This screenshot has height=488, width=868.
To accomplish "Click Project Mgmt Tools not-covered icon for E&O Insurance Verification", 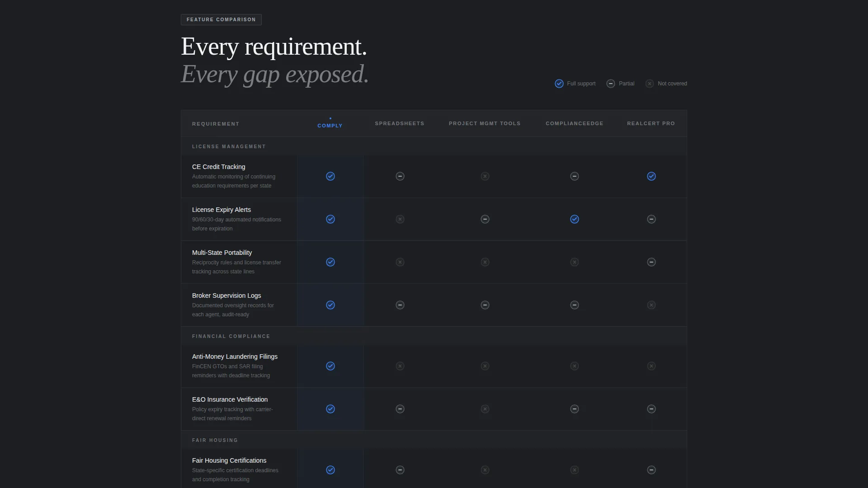I will [x=485, y=409].
